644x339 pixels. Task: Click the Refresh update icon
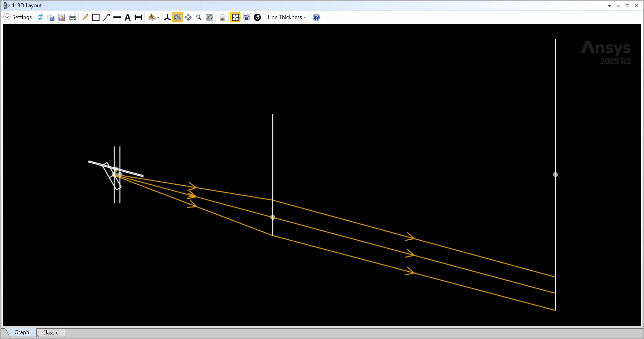[40, 17]
